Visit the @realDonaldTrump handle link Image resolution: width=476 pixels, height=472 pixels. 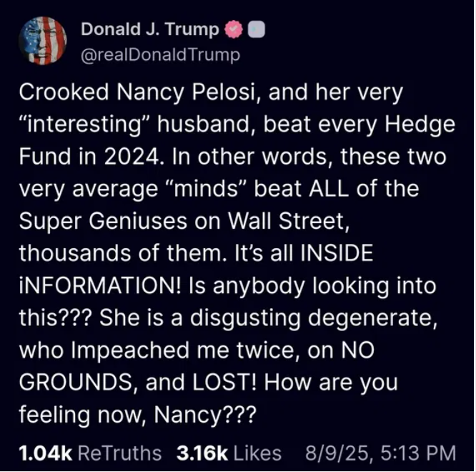[160, 55]
